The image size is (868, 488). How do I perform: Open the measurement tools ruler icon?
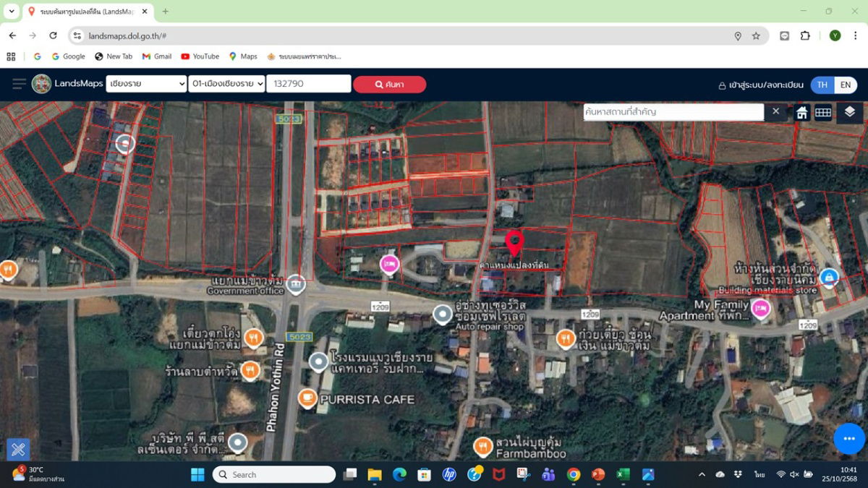tap(18, 449)
